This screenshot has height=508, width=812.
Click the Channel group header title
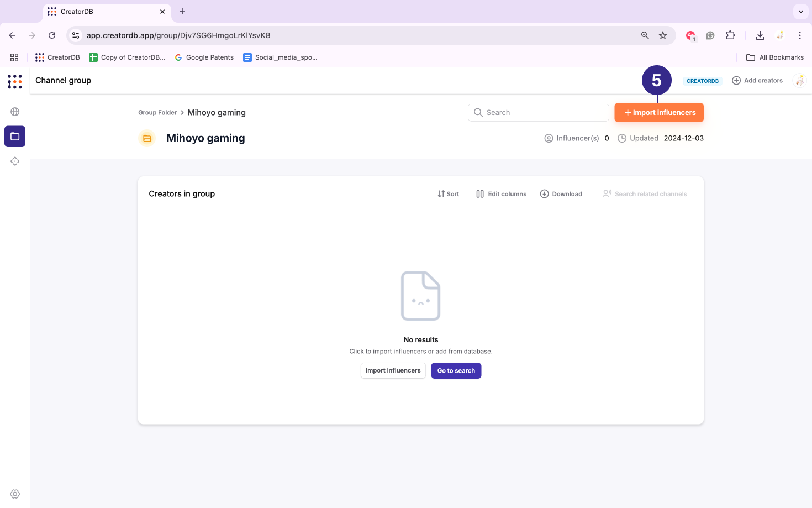coord(63,81)
